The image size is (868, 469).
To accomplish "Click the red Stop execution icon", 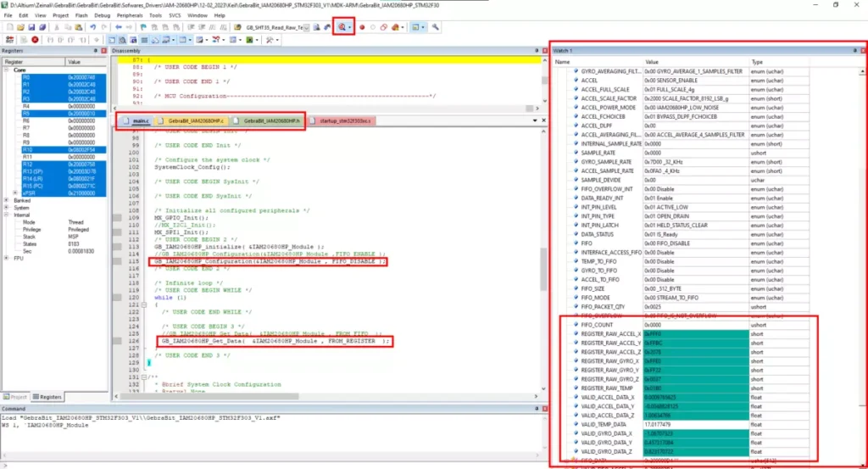I will (x=35, y=40).
